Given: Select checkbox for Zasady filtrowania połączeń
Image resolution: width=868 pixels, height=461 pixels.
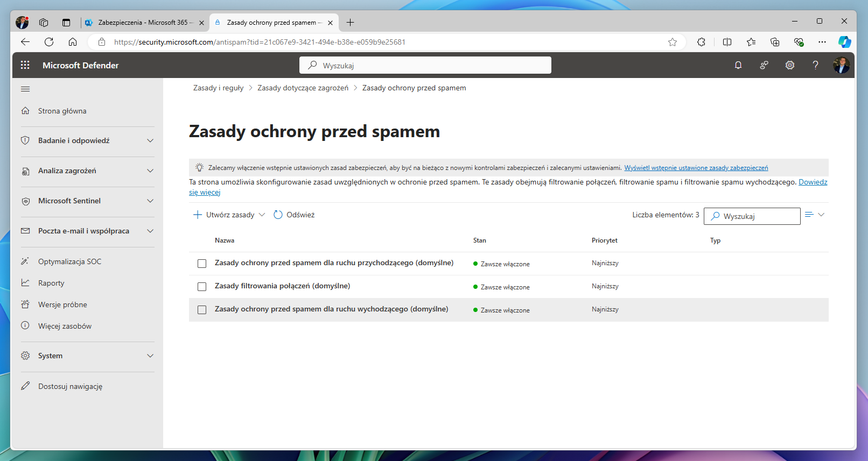Looking at the screenshot, I should [x=202, y=287].
